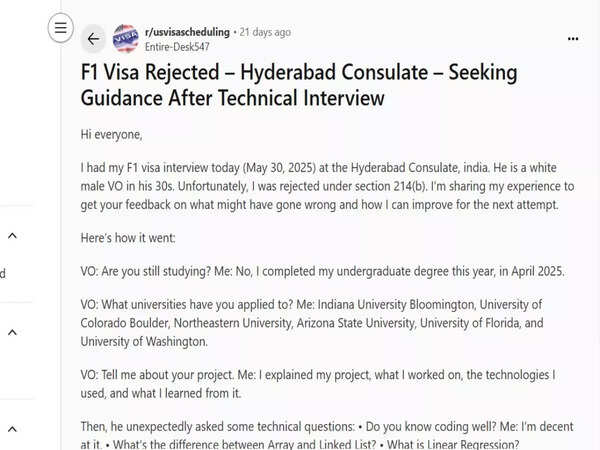Click the cut-off sidebar item ending in 'd'
This screenshot has height=450, width=600.
pyautogui.click(x=3, y=274)
